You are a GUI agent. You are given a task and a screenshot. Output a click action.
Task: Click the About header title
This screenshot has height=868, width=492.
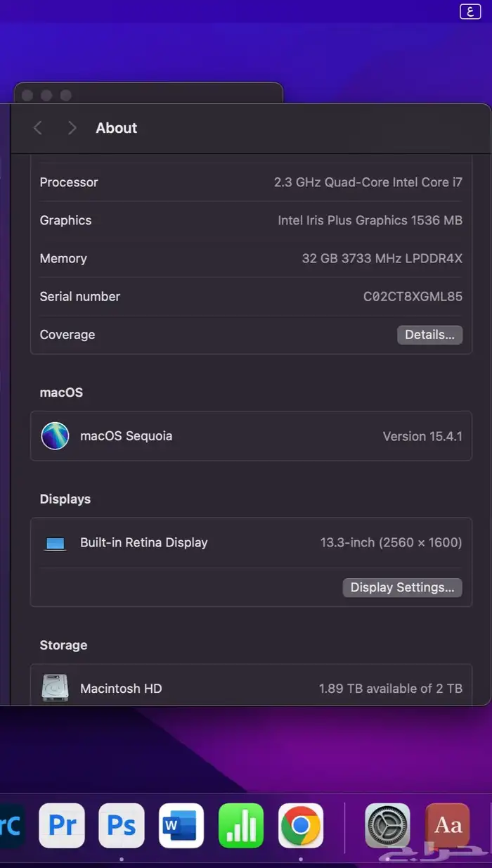[x=116, y=127]
